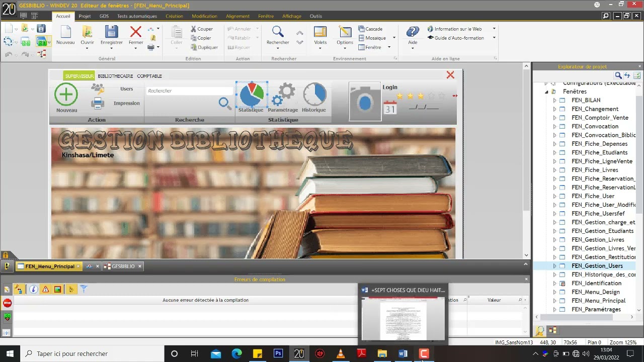Click the red X close icon of designed window

pyautogui.click(x=450, y=75)
